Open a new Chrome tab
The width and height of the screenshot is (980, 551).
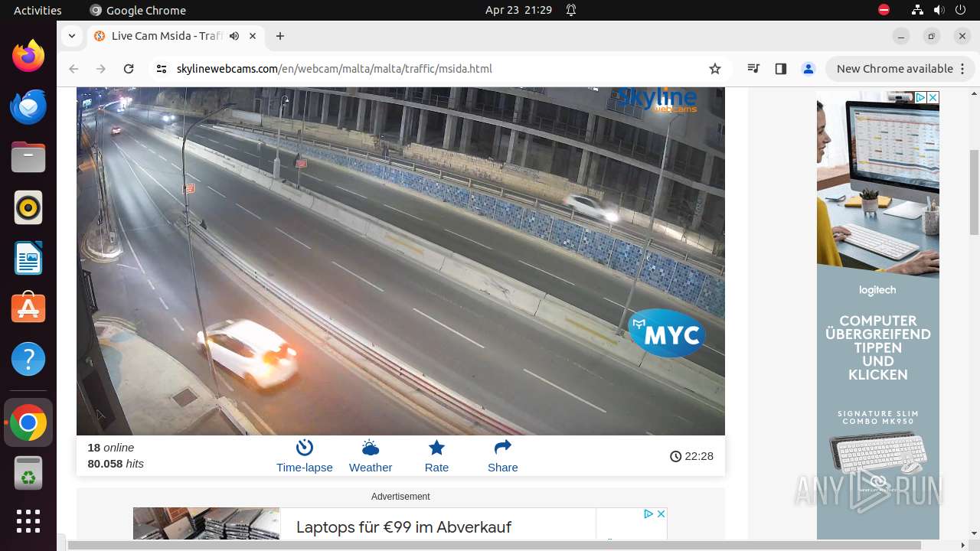click(280, 36)
